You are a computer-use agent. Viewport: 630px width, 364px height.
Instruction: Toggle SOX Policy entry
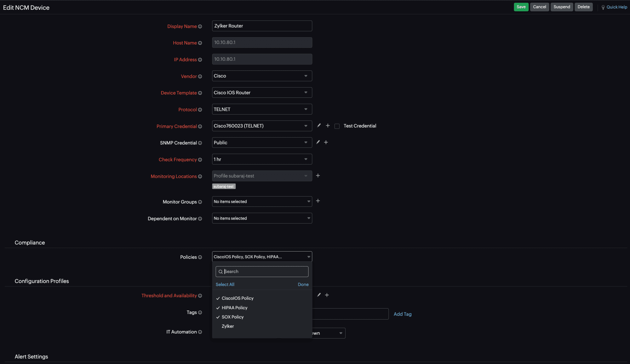click(x=232, y=317)
